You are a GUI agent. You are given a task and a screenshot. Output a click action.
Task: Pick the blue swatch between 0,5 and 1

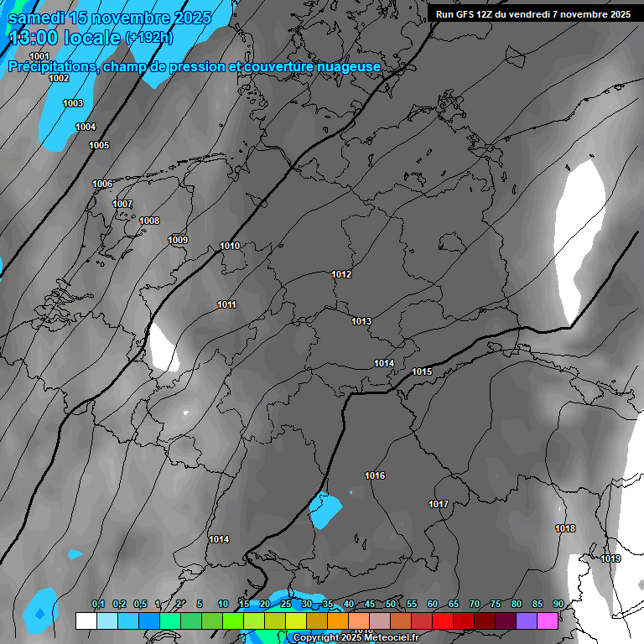pos(149,621)
